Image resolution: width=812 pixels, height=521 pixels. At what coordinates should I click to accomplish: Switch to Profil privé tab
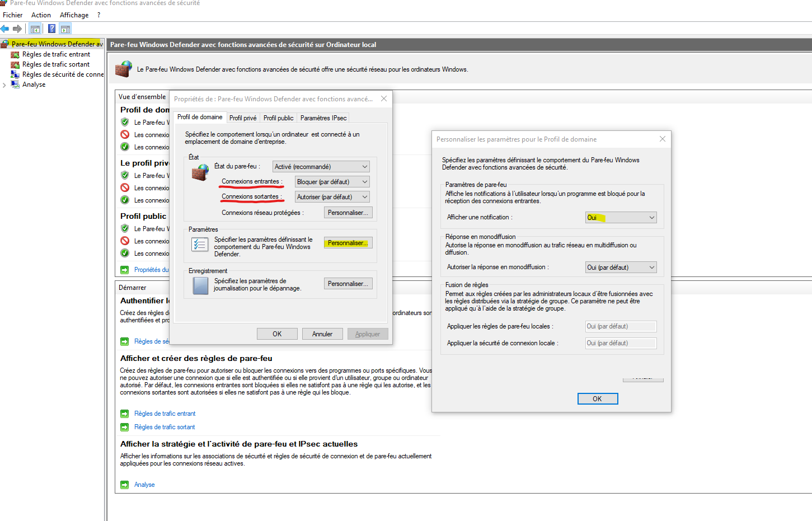[x=243, y=118]
